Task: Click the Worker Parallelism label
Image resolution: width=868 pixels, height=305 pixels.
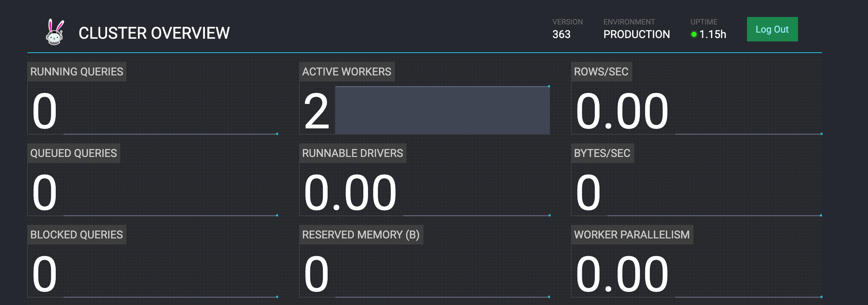Action: [x=631, y=235]
